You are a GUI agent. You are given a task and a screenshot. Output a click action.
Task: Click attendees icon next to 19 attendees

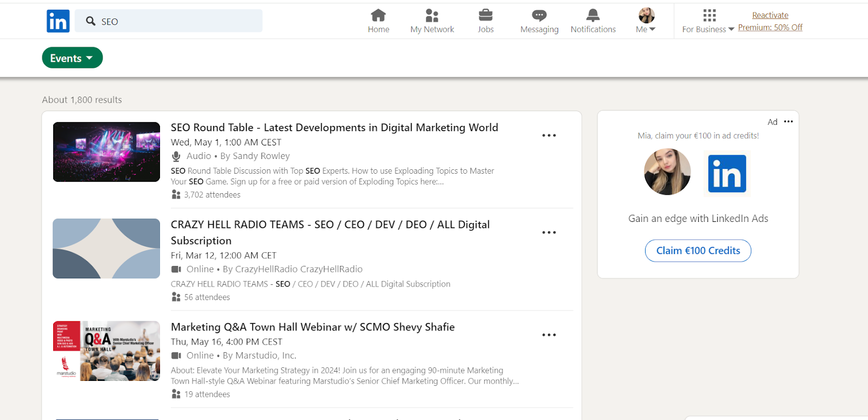(176, 394)
